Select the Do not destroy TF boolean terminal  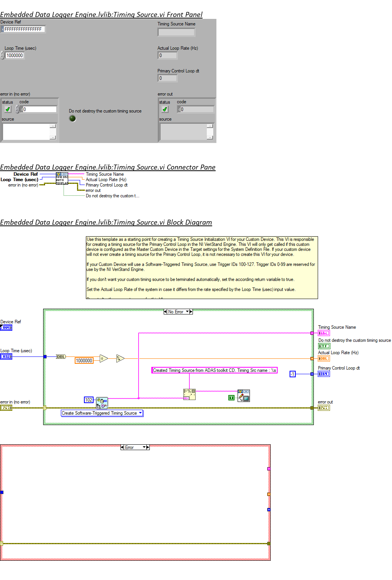pos(324,346)
